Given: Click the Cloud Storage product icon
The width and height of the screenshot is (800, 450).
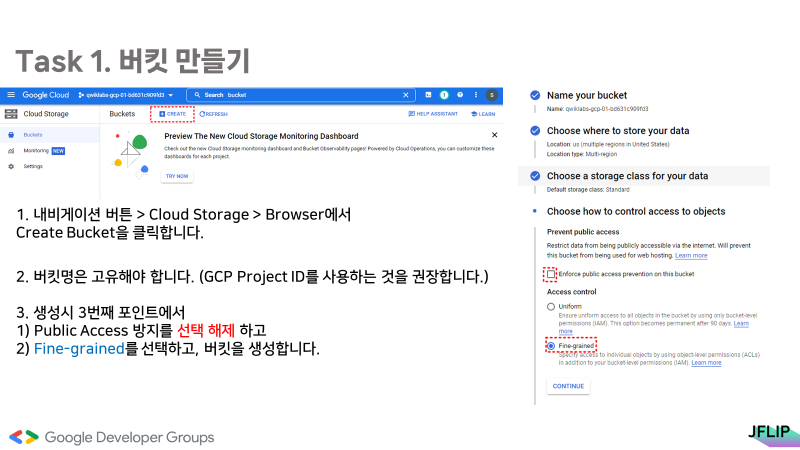Looking at the screenshot, I should coord(11,114).
